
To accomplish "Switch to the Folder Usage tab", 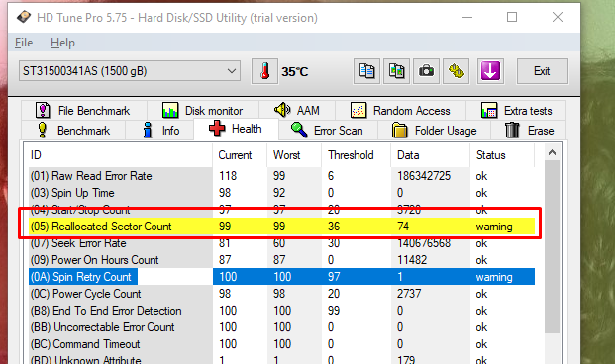I will pos(434,131).
